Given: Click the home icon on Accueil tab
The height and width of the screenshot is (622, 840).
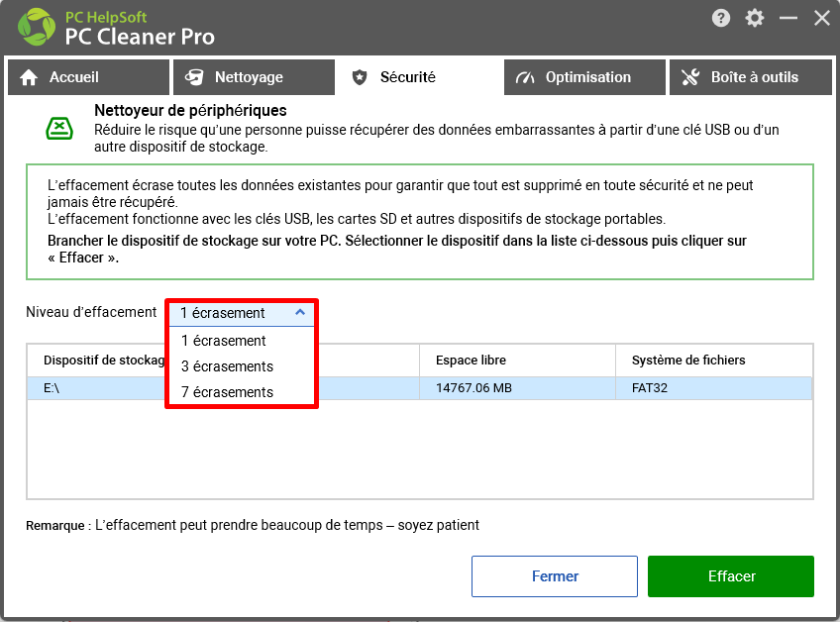Looking at the screenshot, I should (x=29, y=77).
